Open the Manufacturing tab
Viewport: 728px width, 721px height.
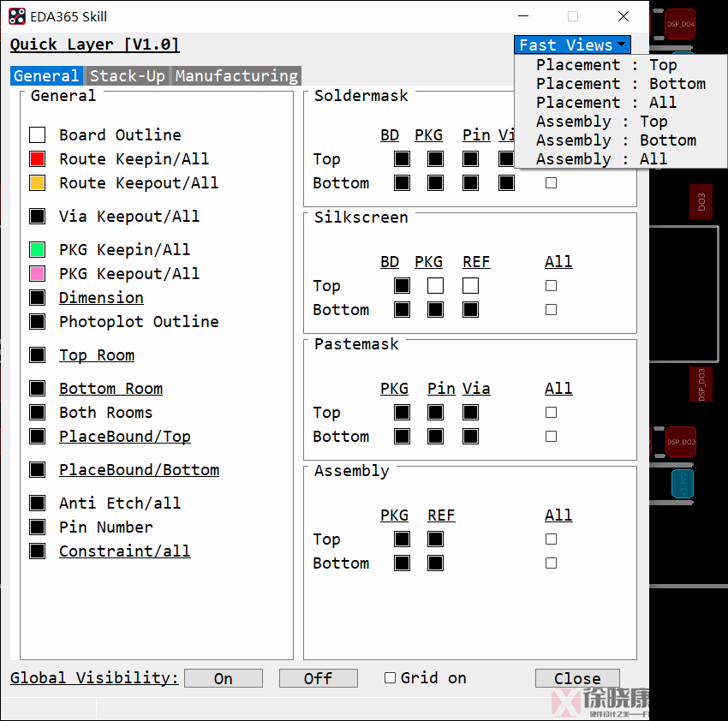(236, 76)
